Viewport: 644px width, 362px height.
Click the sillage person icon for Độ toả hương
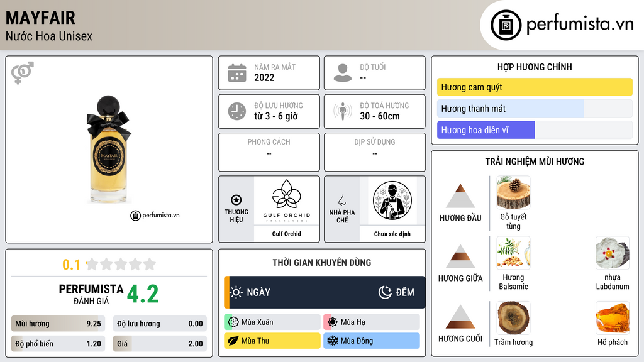click(343, 111)
